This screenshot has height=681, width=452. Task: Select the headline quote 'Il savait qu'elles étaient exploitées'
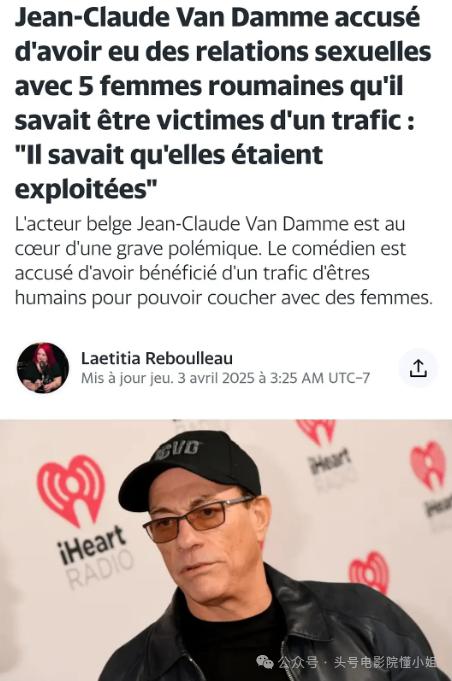pyautogui.click(x=169, y=172)
